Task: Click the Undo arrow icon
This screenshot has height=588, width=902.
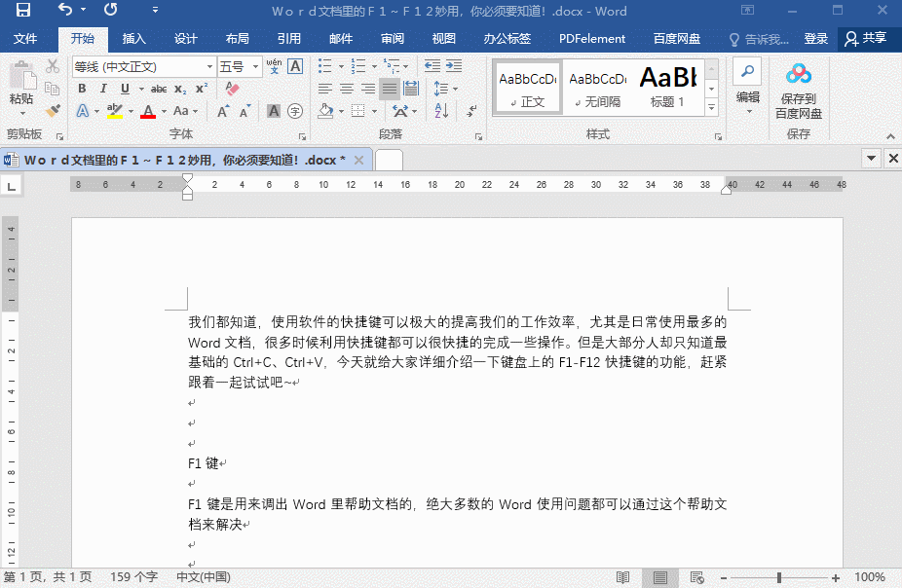Action: (65, 10)
